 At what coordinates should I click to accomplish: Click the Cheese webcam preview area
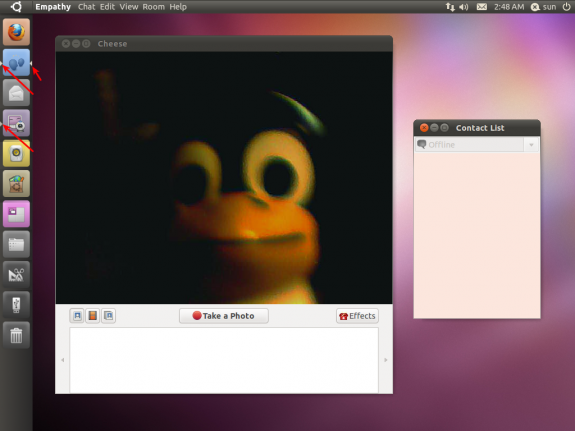(x=224, y=178)
